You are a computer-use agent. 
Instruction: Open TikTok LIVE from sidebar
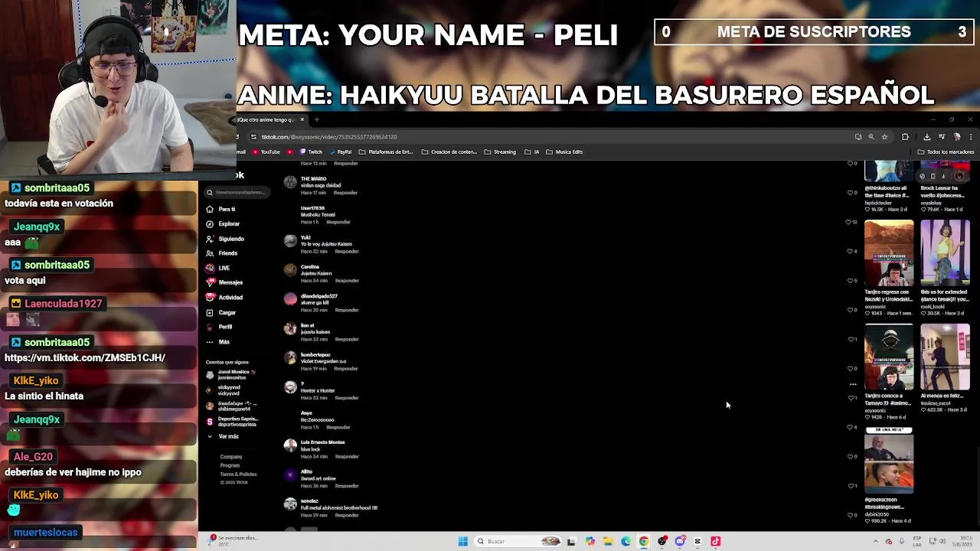point(218,268)
